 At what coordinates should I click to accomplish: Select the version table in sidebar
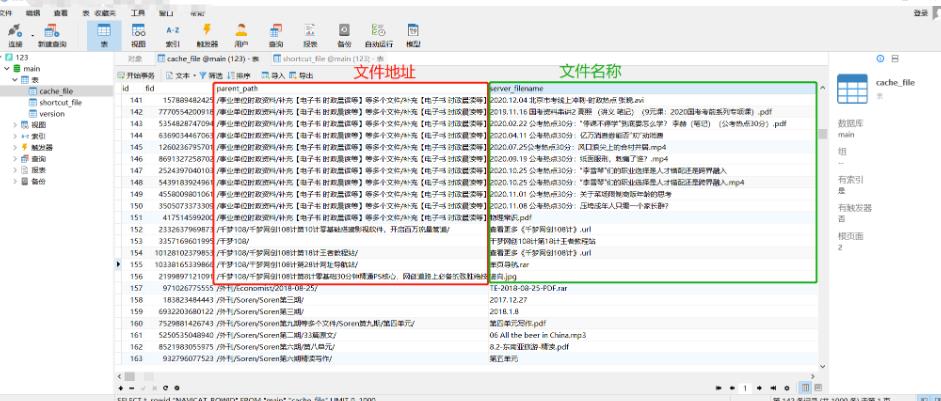pos(52,113)
